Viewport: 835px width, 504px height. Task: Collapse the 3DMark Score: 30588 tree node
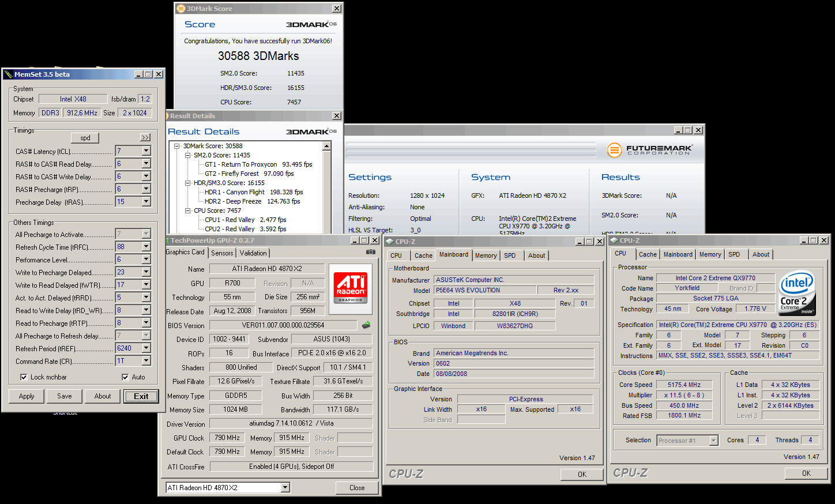178,146
